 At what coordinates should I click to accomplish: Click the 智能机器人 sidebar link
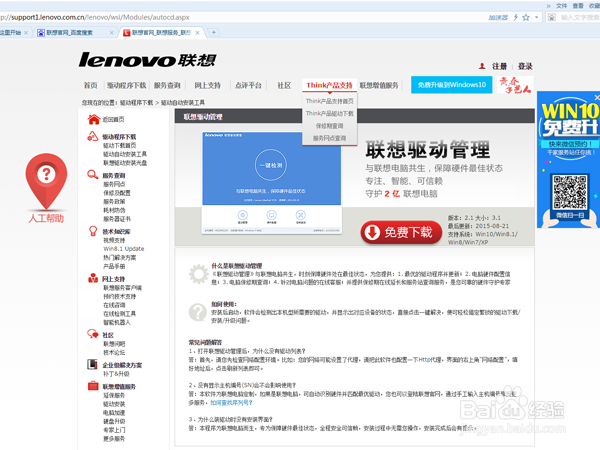[117, 322]
